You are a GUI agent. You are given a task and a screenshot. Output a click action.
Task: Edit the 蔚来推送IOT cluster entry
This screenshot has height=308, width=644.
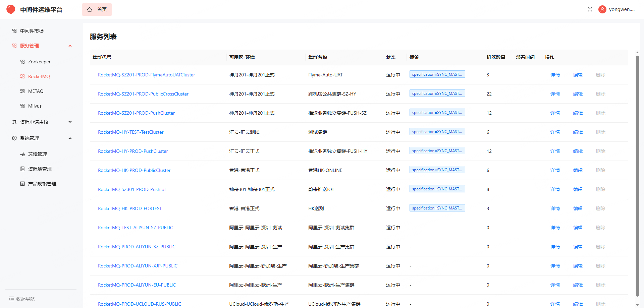(578, 189)
